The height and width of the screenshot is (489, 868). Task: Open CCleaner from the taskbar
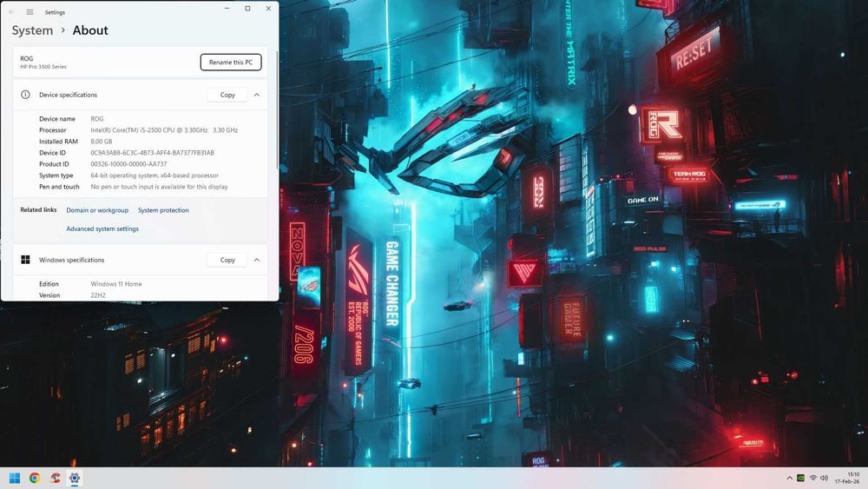[55, 478]
